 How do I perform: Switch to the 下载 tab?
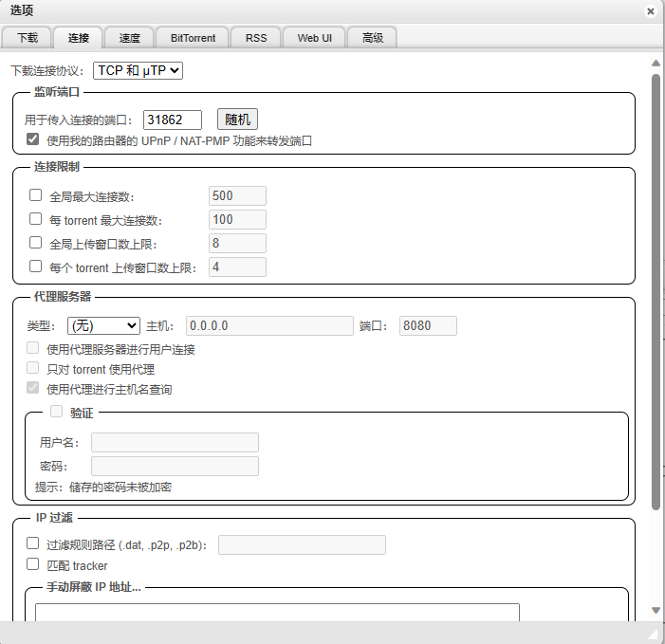(28, 38)
